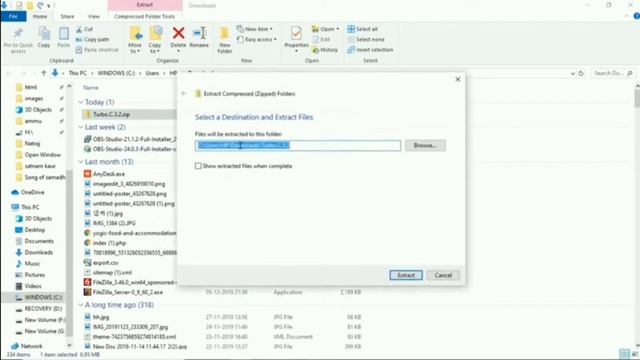640x360 pixels.
Task: Click Select all in the ribbon
Action: [x=362, y=29]
